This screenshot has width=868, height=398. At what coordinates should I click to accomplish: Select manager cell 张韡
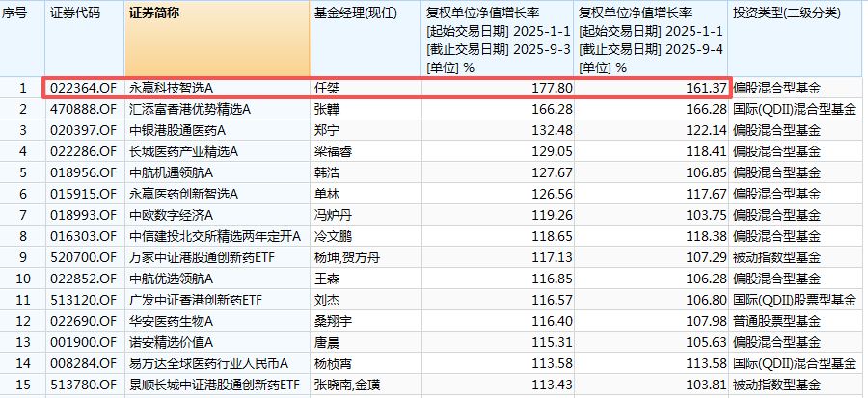tap(326, 109)
